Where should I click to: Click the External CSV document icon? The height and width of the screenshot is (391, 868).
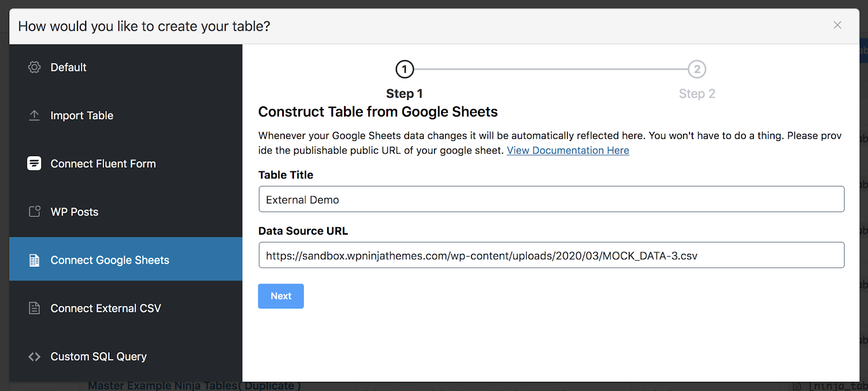(34, 308)
